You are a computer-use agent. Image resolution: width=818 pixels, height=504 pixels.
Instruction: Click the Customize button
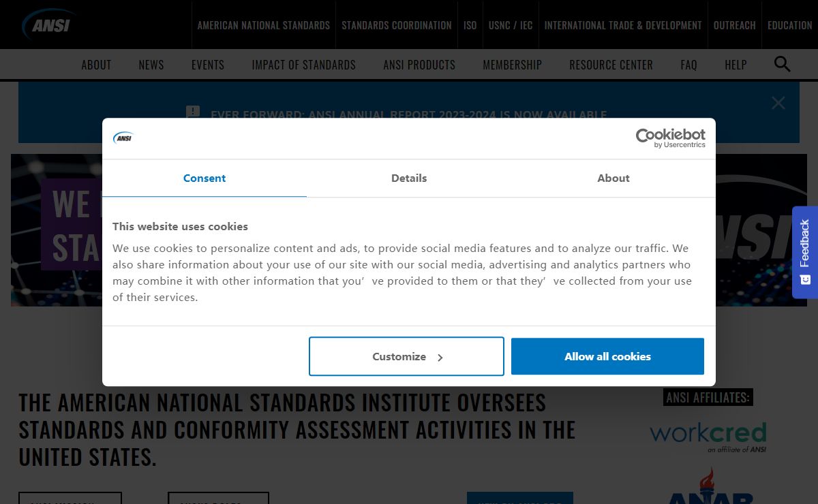point(406,356)
